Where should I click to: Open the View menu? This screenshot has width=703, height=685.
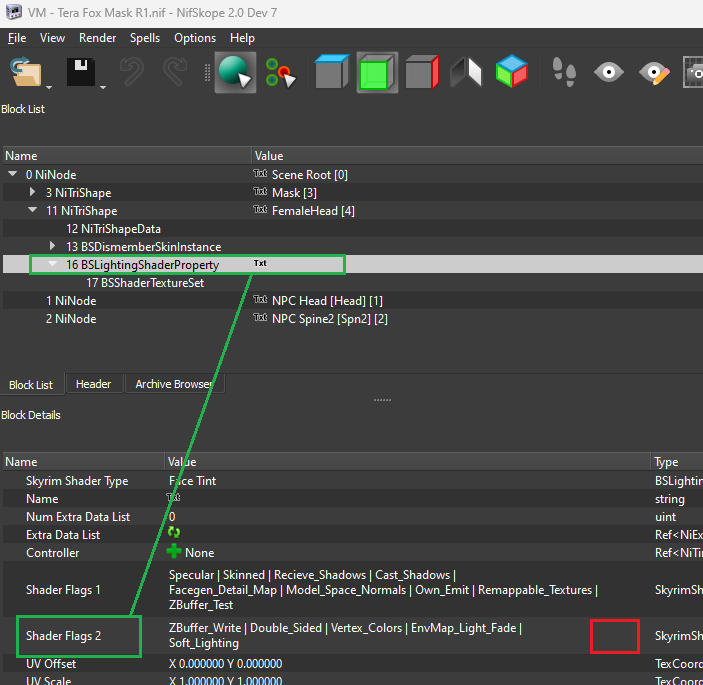coord(52,38)
